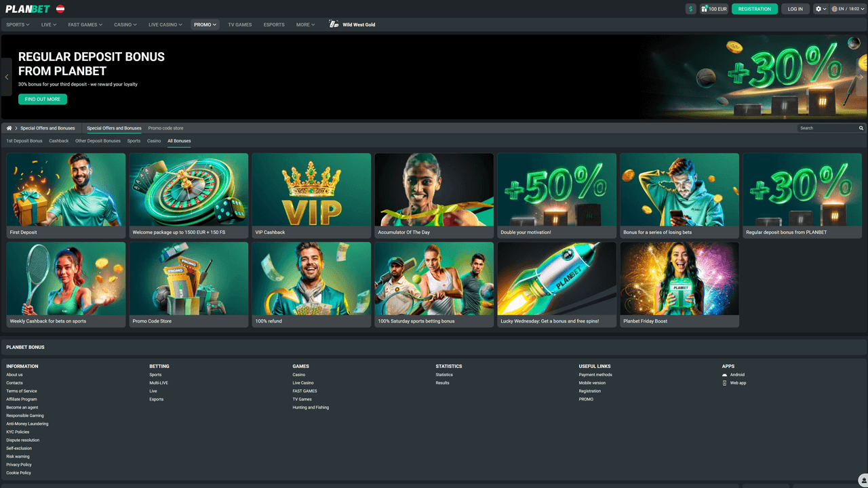Open the Double your motivation card

coord(557,196)
